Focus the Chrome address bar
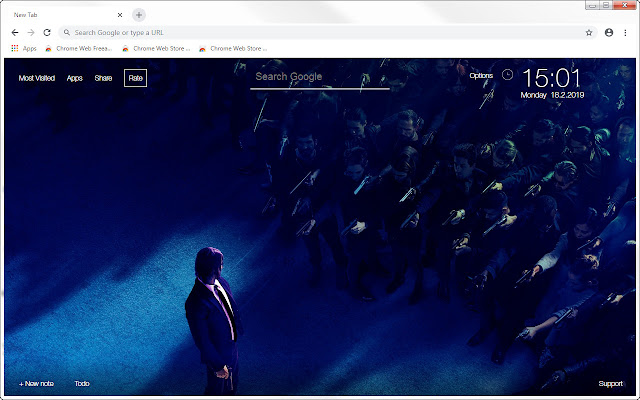The width and height of the screenshot is (640, 400). tap(327, 33)
